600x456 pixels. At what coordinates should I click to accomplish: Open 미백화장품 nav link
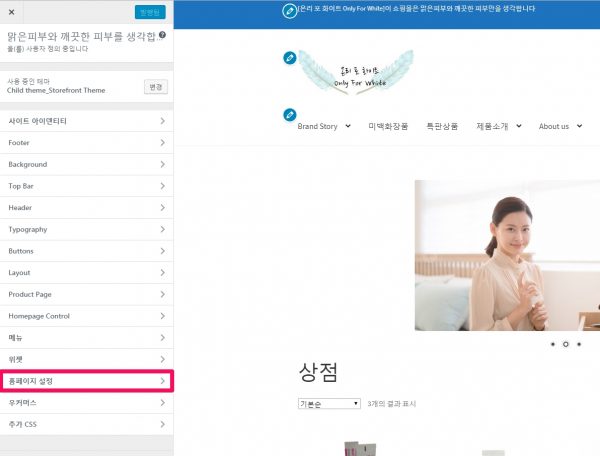tap(388, 126)
